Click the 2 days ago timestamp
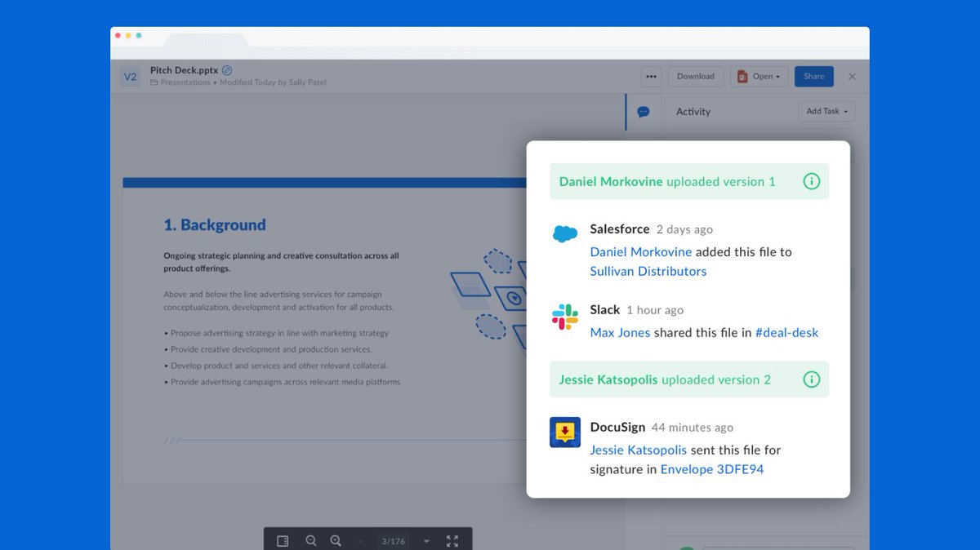 click(684, 229)
